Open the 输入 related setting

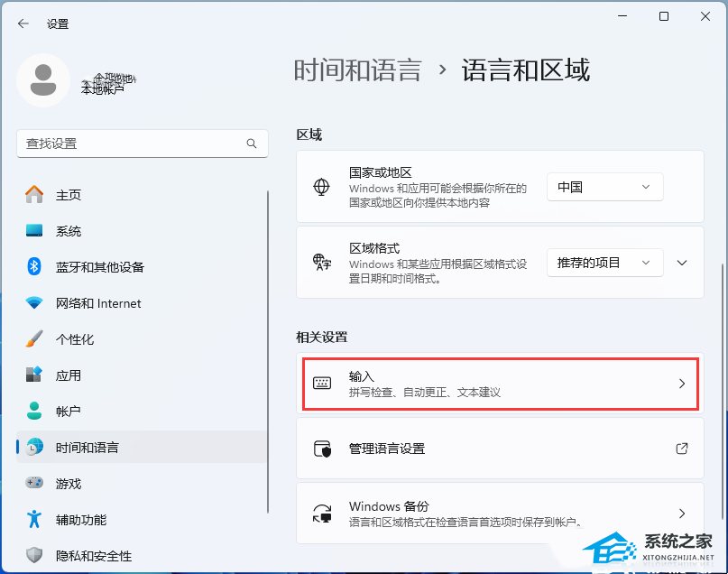pos(500,384)
